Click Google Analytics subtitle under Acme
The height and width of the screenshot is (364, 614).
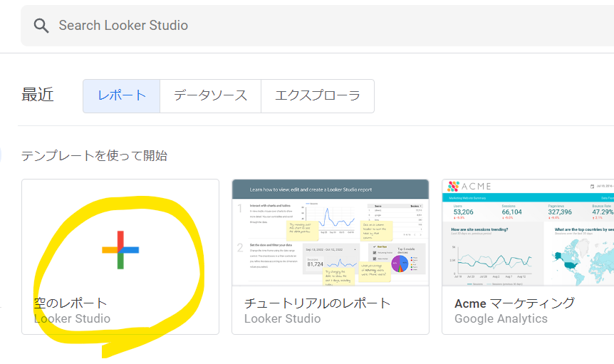501,319
